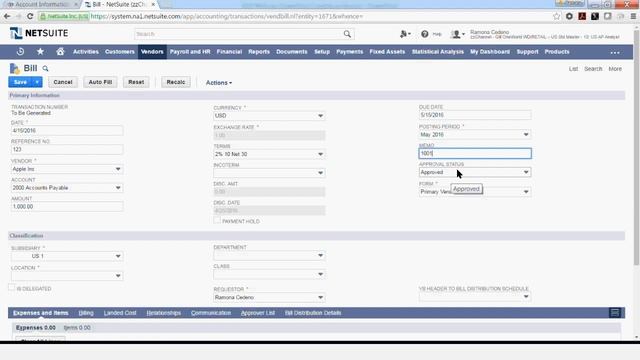Go back with the browser back arrow
This screenshot has height=360, width=640.
pyautogui.click(x=7, y=16)
